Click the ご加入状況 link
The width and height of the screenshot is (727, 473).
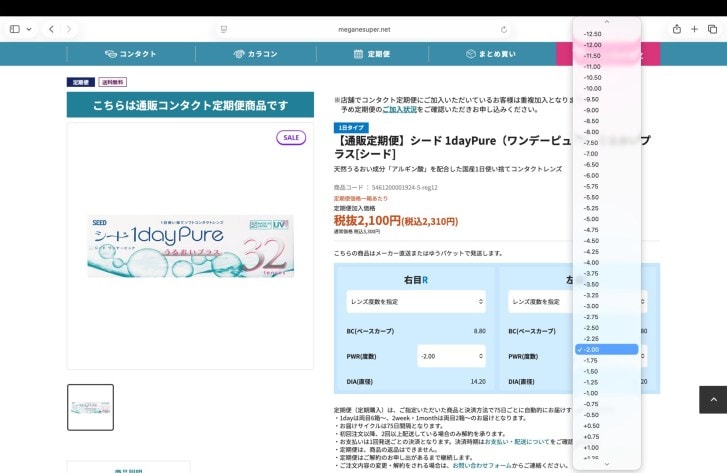[400, 110]
